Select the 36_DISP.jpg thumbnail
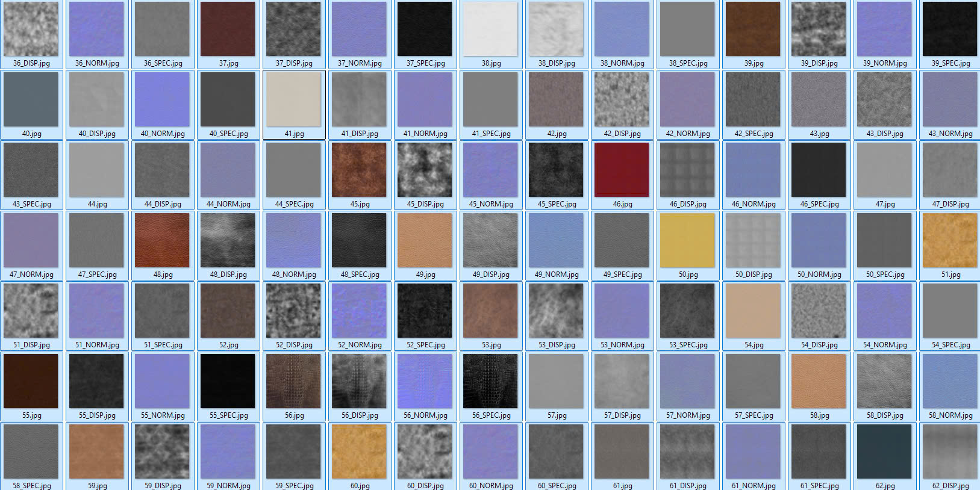 [x=31, y=29]
